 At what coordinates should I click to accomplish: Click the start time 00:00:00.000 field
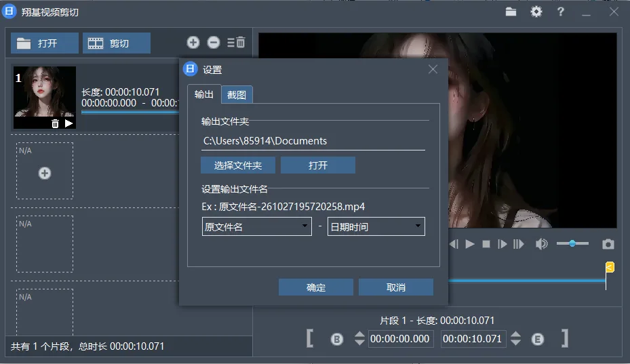tap(400, 339)
